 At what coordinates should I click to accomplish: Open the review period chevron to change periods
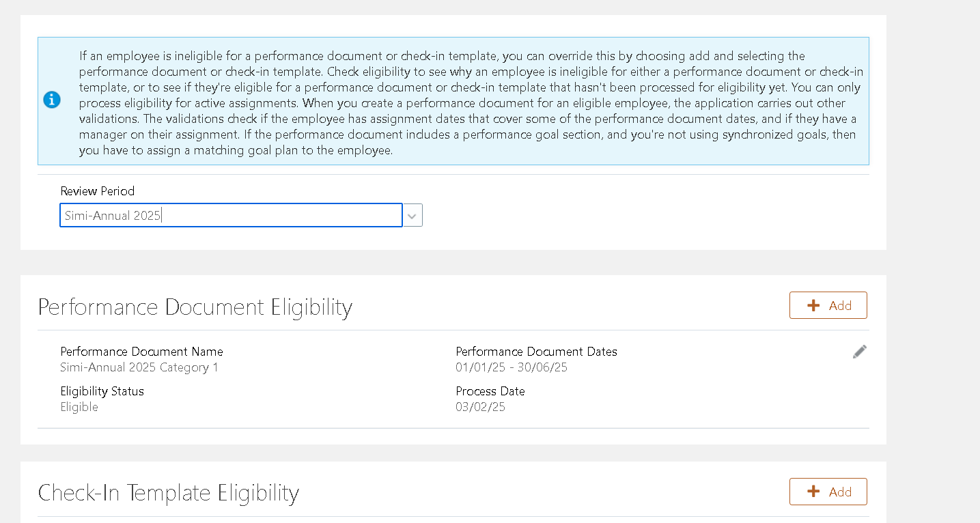412,215
